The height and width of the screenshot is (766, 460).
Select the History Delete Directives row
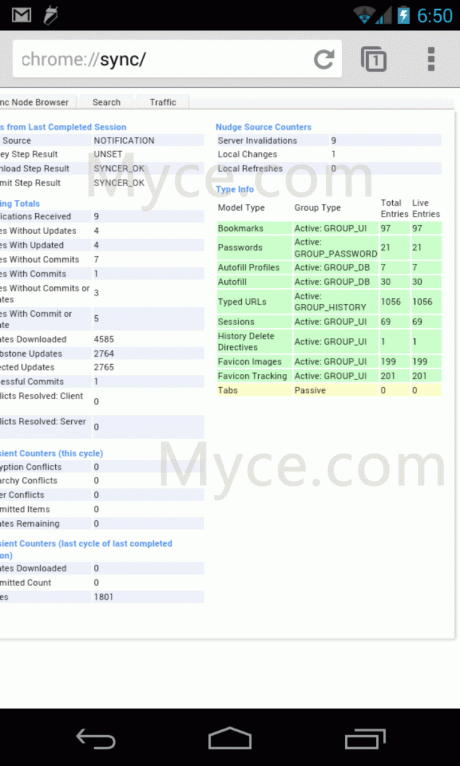coord(329,341)
